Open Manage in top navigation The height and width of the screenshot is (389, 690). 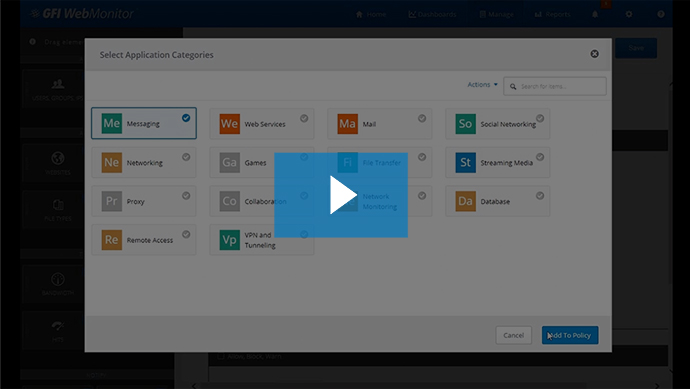496,14
